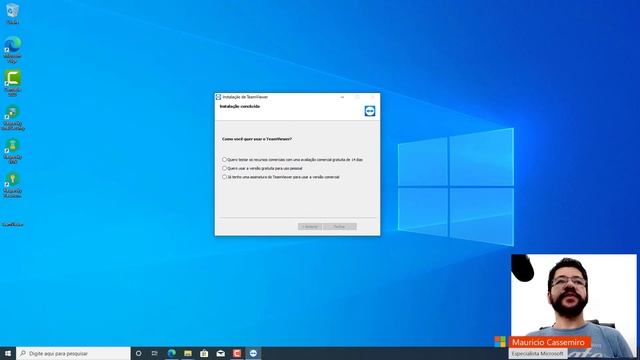Open Task View from the taskbar

tap(155, 353)
